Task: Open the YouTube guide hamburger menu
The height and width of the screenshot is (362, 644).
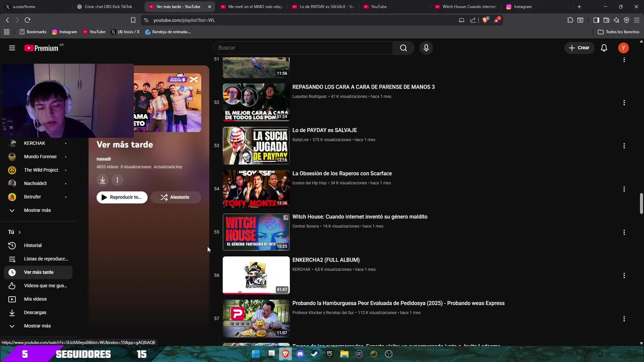Action: (x=12, y=48)
